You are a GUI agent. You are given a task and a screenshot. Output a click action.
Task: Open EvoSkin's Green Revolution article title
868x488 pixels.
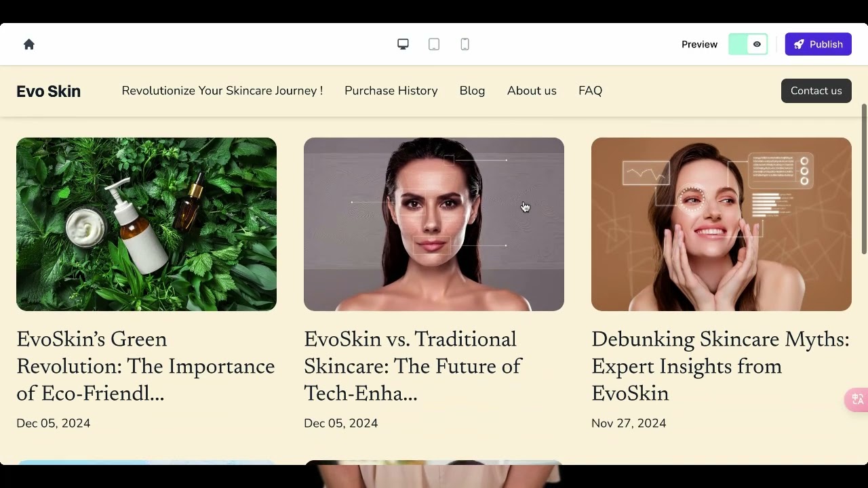tap(146, 367)
